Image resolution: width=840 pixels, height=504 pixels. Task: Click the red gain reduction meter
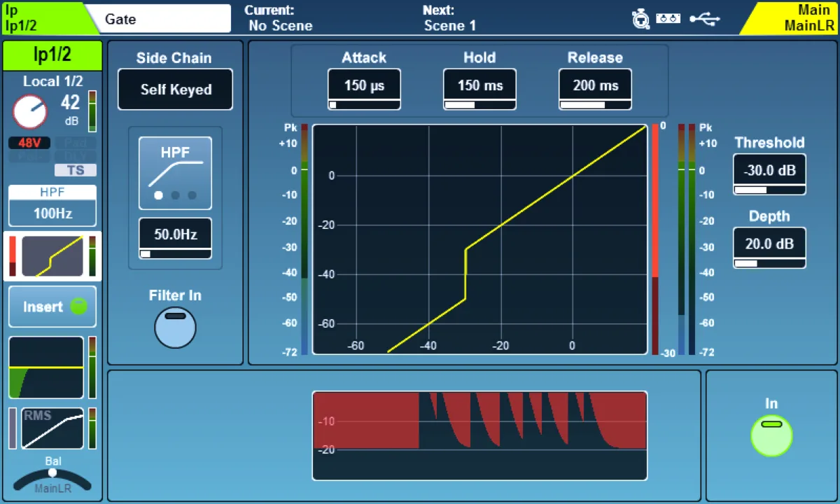coord(655,239)
